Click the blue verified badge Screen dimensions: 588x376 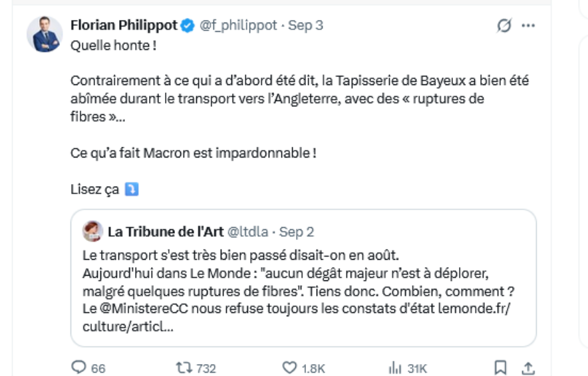[x=188, y=25]
